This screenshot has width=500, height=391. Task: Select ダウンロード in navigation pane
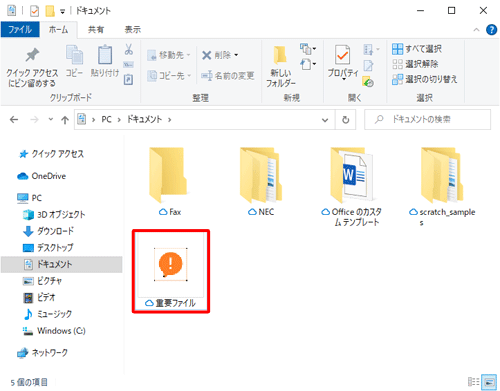49,231
